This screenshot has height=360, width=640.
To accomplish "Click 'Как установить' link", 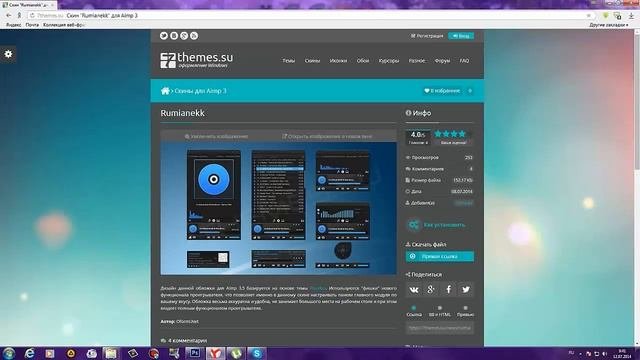I will pyautogui.click(x=444, y=225).
